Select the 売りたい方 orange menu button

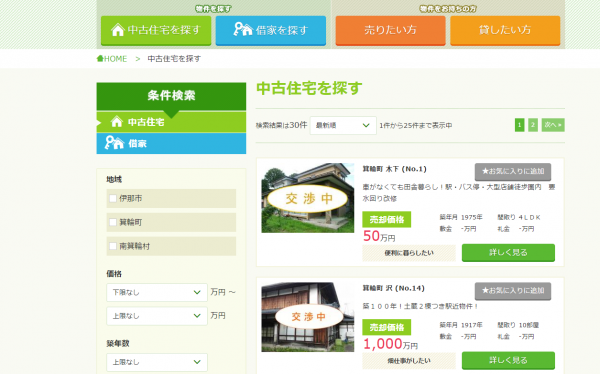click(390, 30)
